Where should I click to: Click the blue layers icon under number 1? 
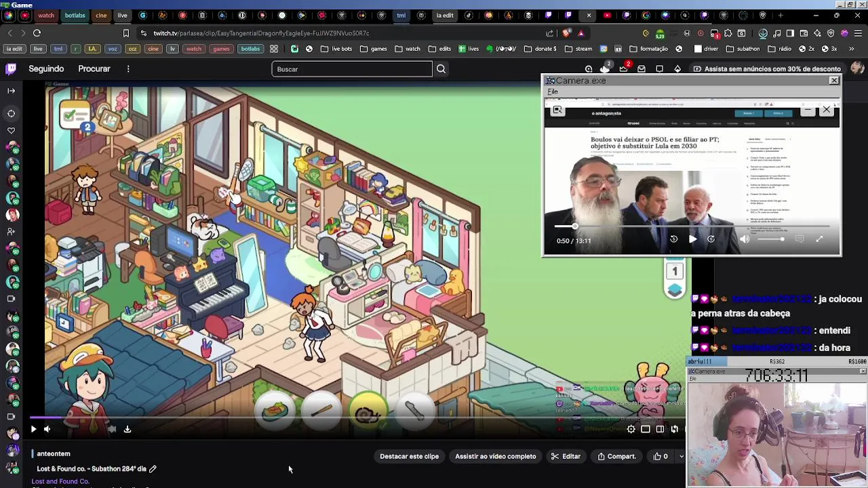tap(675, 291)
